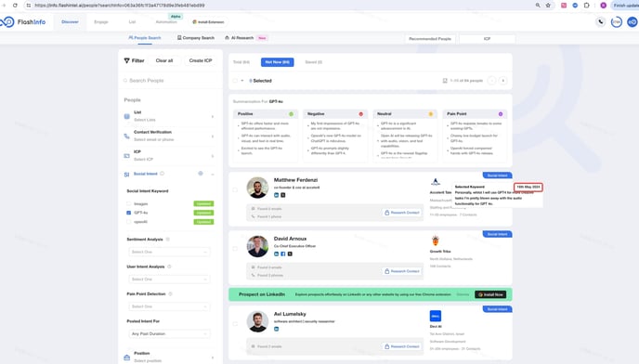Expand the List filter section

click(x=170, y=116)
